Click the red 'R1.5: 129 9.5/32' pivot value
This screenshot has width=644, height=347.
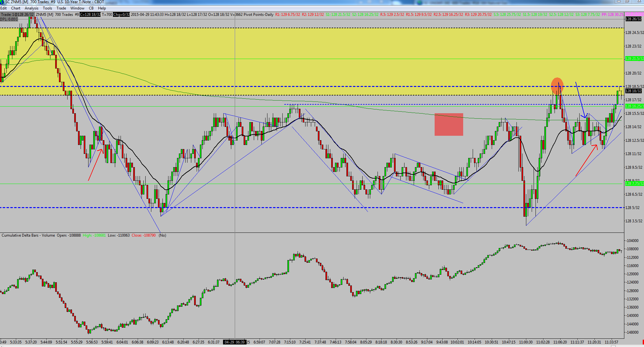tap(419, 15)
